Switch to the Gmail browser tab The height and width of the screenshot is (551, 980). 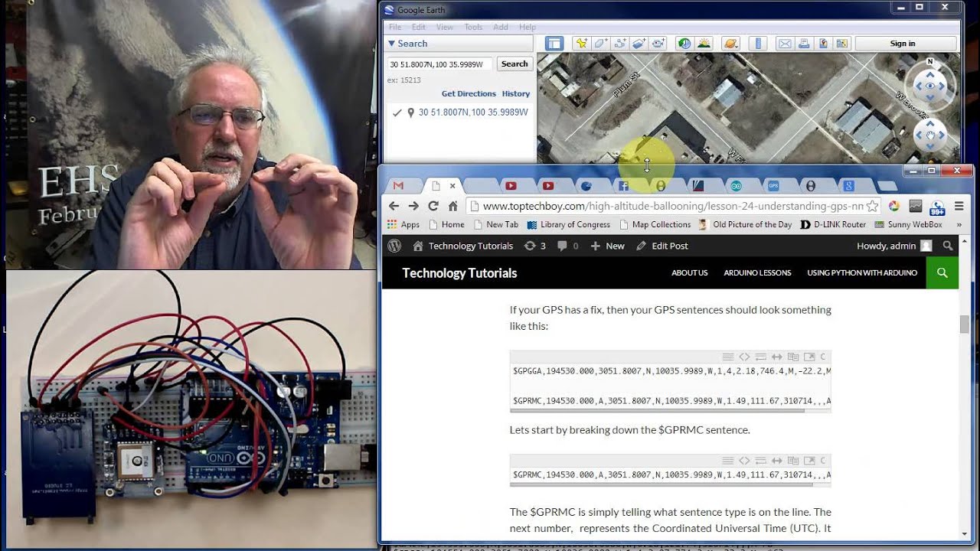point(398,186)
